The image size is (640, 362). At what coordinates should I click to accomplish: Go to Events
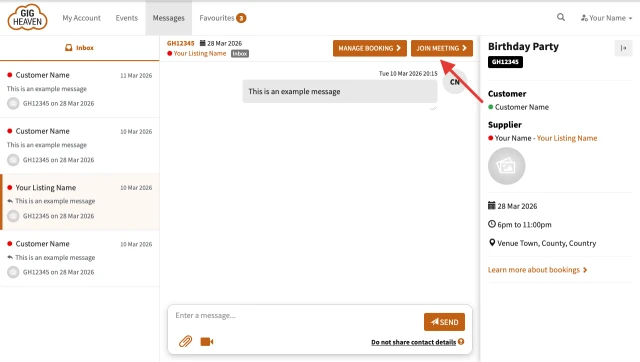(x=127, y=18)
